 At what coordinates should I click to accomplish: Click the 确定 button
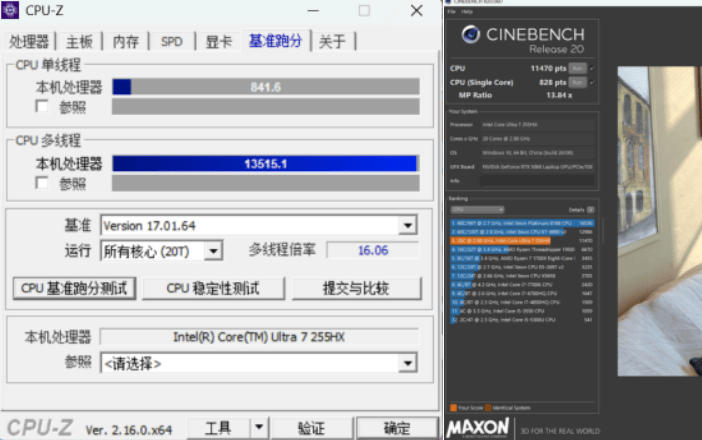[397, 428]
